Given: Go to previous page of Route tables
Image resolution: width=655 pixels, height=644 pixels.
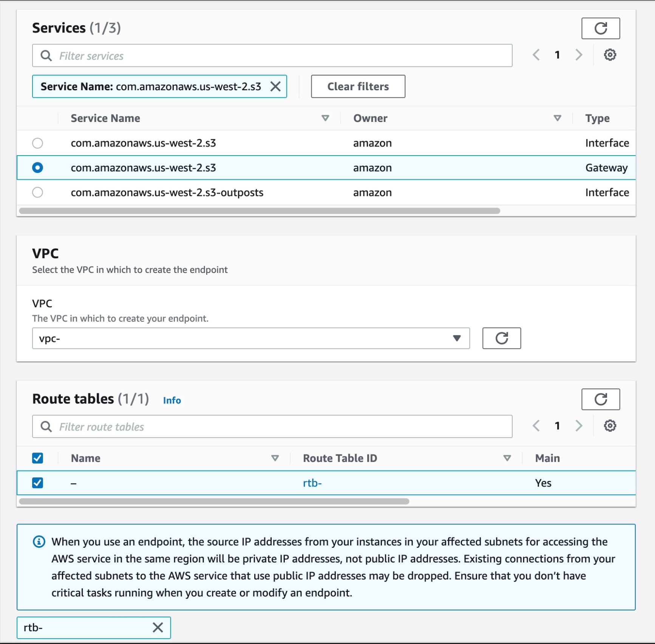Looking at the screenshot, I should (x=536, y=426).
